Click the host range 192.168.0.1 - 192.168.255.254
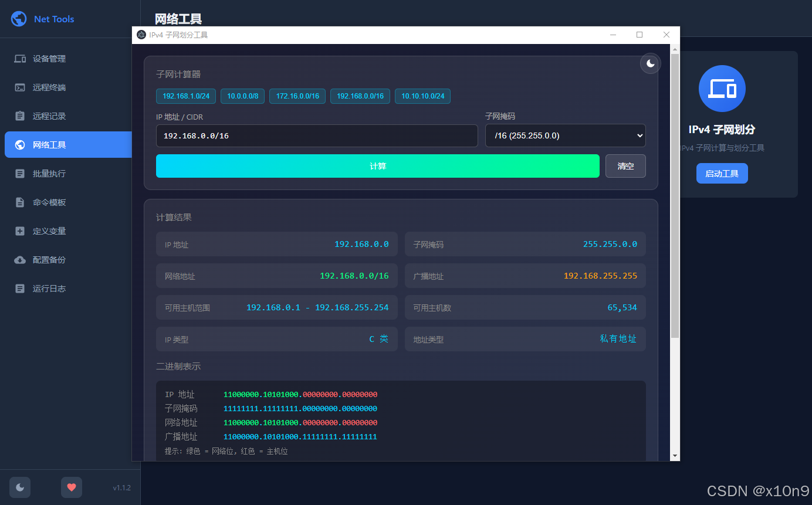 pos(317,307)
